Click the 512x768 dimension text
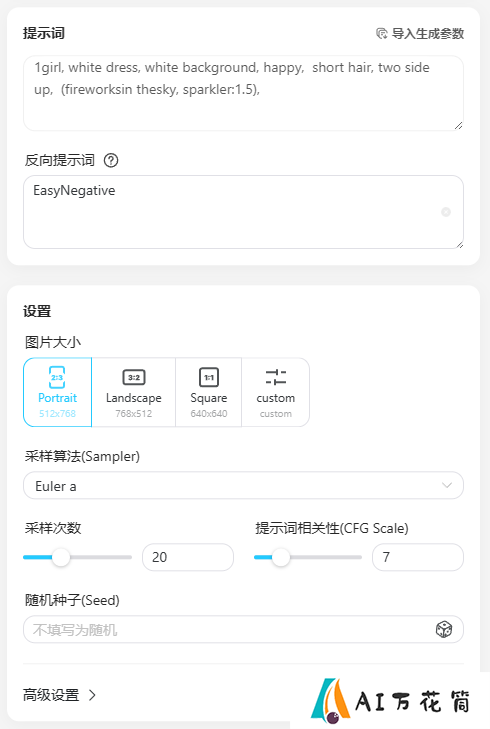490x729 pixels. (x=57, y=413)
